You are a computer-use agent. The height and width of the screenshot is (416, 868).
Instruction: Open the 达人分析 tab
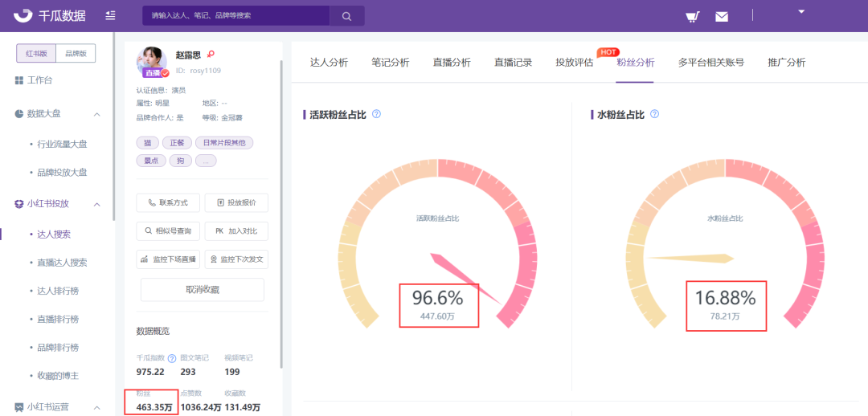tap(329, 63)
